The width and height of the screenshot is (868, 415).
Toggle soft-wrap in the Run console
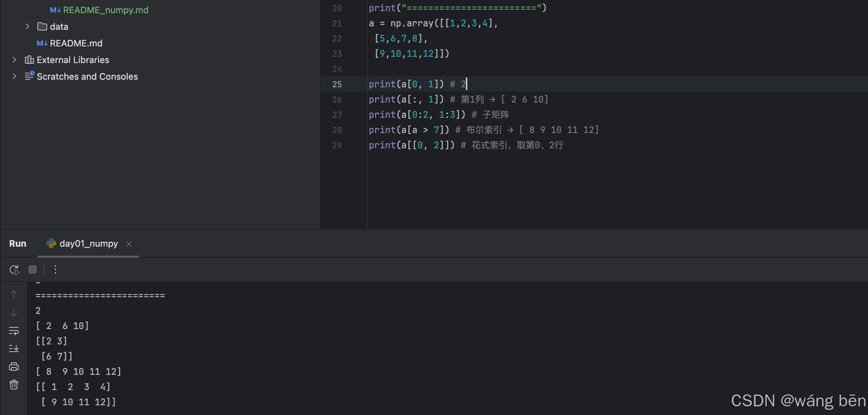14,331
